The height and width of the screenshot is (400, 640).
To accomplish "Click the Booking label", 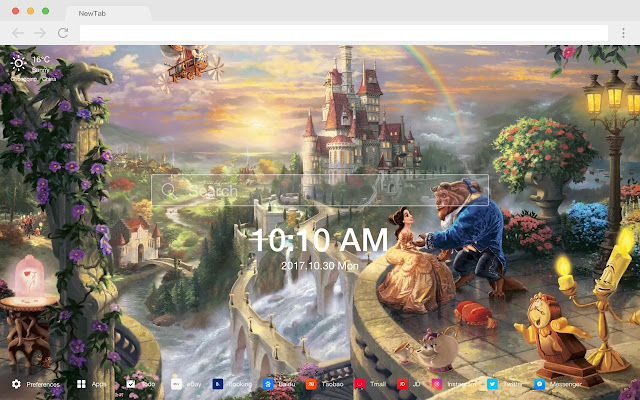I will tap(240, 384).
